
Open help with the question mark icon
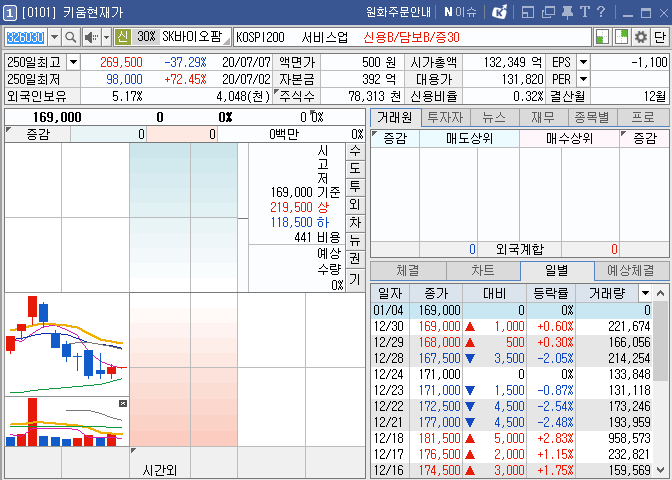point(601,12)
